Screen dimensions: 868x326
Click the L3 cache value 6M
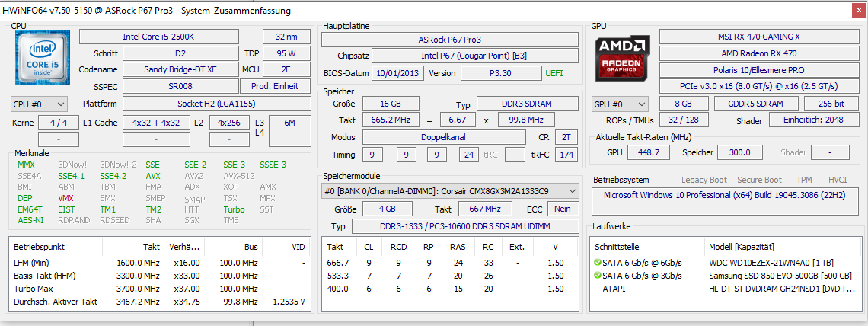(289, 131)
